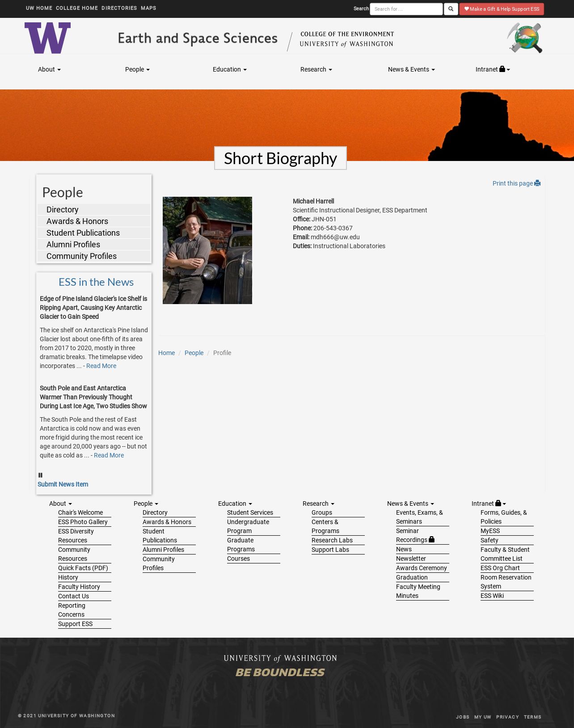Open DIRECTORIES in the top bar
This screenshot has width=574, height=728.
(119, 8)
